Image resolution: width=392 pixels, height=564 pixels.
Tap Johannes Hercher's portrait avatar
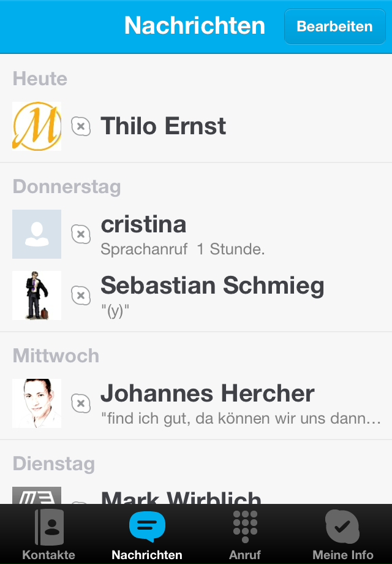[x=37, y=403]
